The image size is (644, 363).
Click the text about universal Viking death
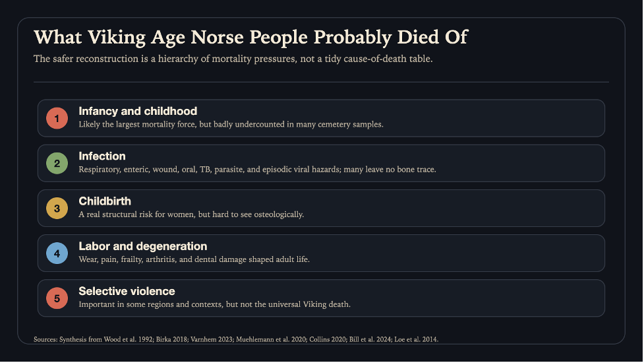pos(214,304)
